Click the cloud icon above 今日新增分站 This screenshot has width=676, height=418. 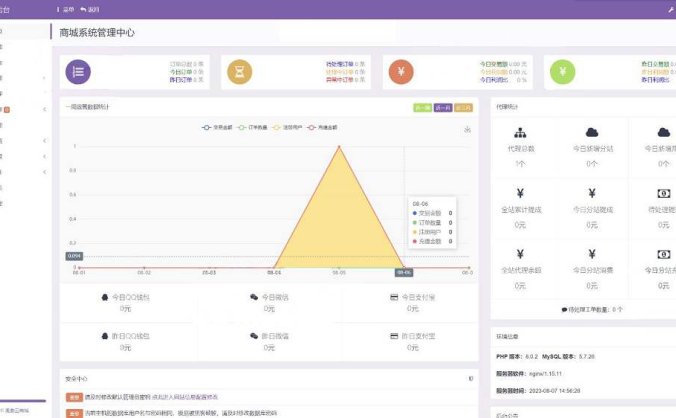592,132
